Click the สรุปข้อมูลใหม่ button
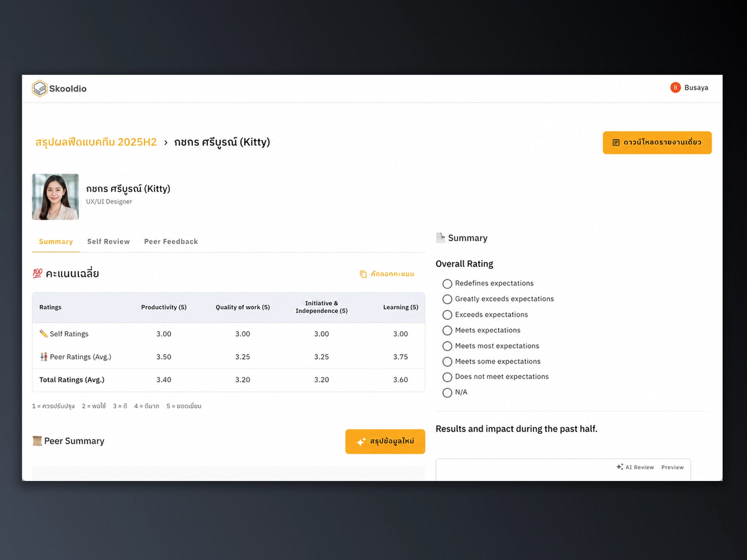Image resolution: width=747 pixels, height=560 pixels. tap(385, 442)
